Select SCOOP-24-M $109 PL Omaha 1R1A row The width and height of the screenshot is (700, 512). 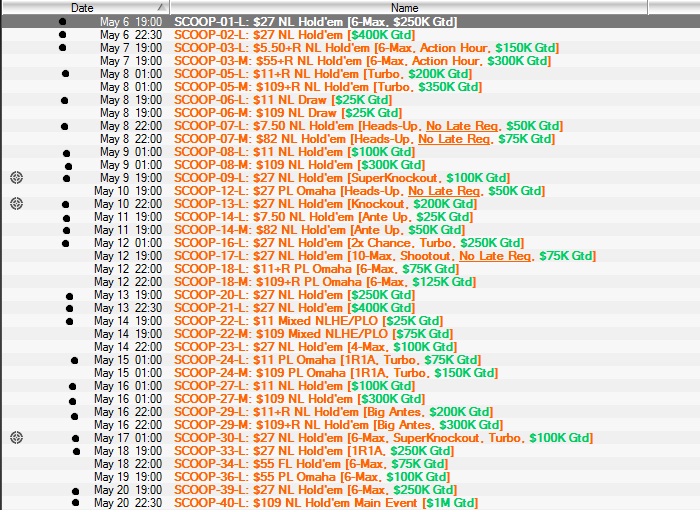click(350, 373)
